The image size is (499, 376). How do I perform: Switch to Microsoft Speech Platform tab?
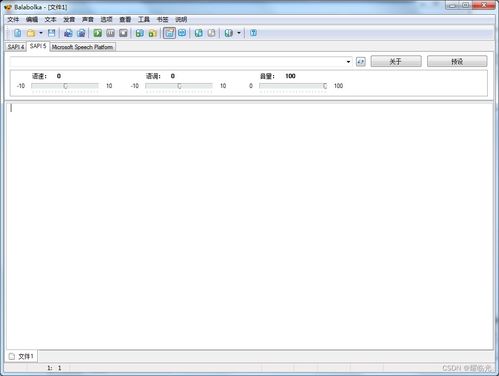point(82,47)
